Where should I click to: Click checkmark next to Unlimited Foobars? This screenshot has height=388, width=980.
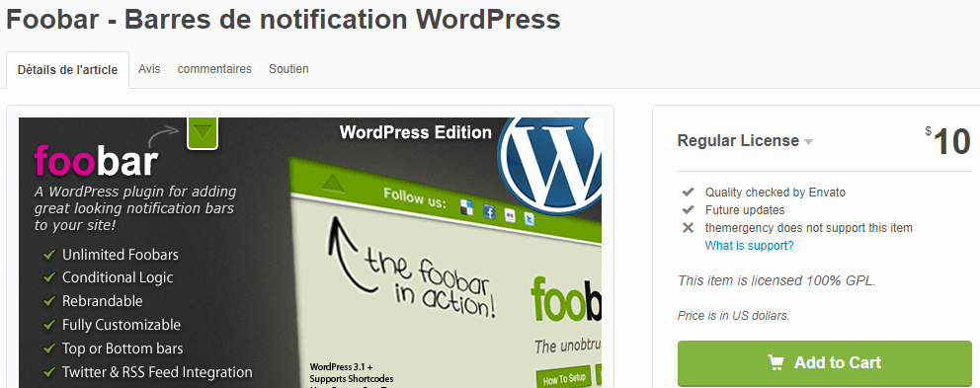point(48,255)
